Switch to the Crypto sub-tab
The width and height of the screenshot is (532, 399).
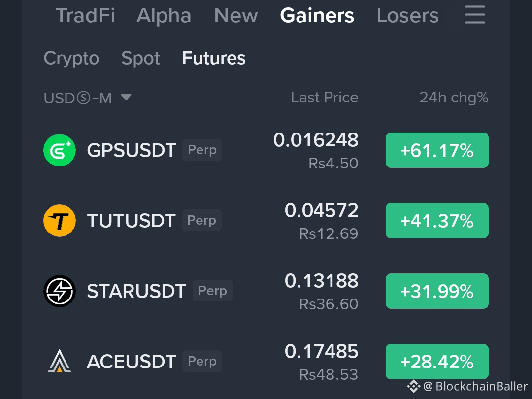[x=71, y=58]
